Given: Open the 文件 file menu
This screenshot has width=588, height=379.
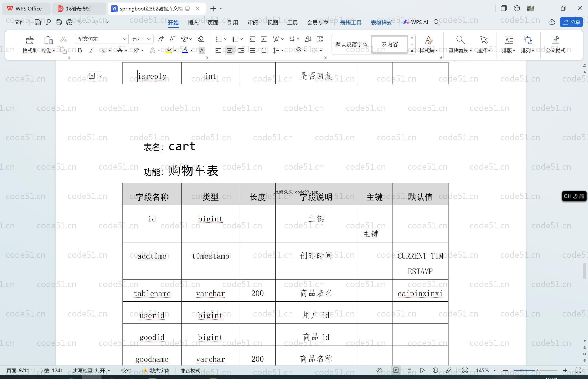Looking at the screenshot, I should (x=16, y=22).
